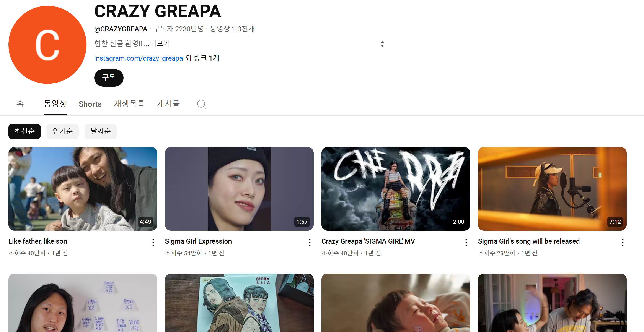Image resolution: width=644 pixels, height=332 pixels.
Task: Select the 날짜순 sort chip
Action: [101, 131]
